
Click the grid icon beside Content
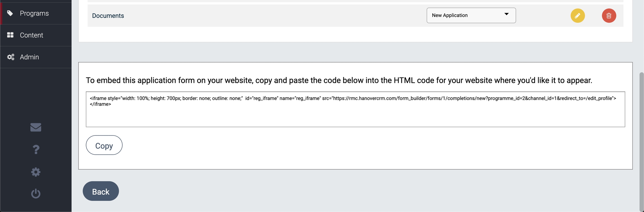[10, 35]
